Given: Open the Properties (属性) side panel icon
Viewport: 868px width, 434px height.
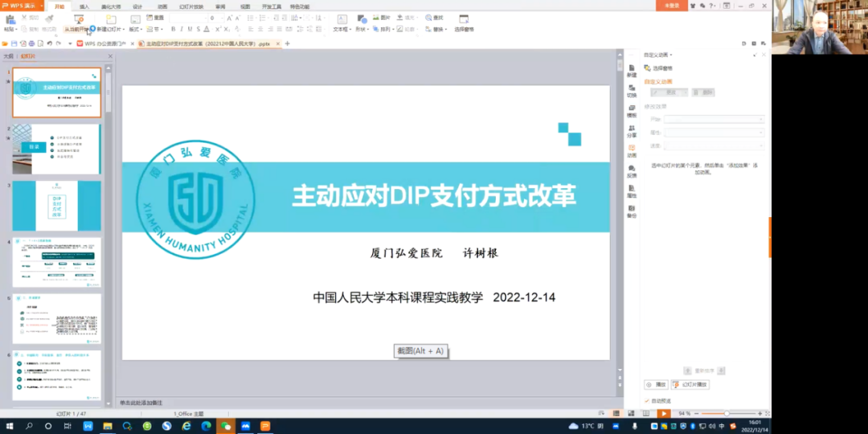Looking at the screenshot, I should point(632,191).
